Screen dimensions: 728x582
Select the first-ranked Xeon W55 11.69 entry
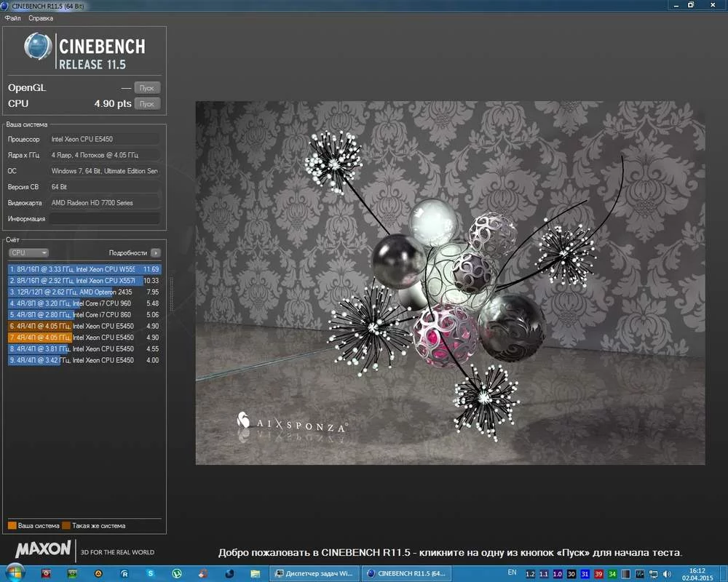(84, 269)
